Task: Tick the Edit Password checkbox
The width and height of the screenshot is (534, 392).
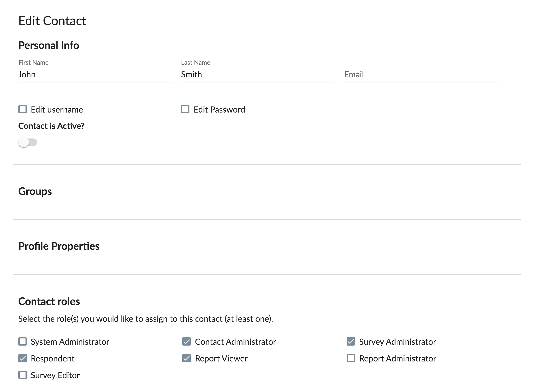Action: click(x=185, y=109)
